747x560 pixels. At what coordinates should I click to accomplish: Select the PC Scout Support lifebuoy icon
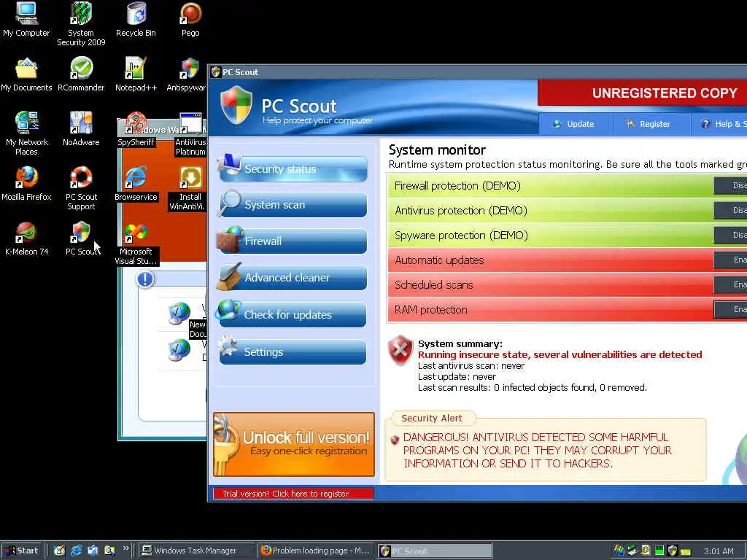81,188
